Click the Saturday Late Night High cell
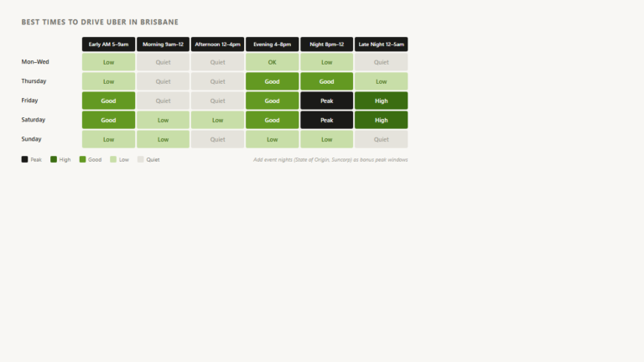The height and width of the screenshot is (362, 644). click(x=382, y=120)
